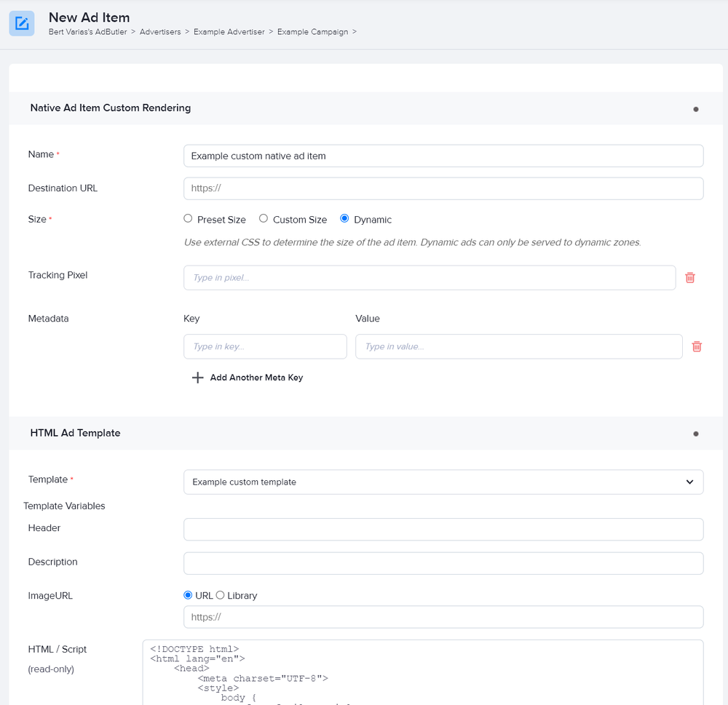
Task: Click the plus icon to add meta key
Action: tap(197, 378)
